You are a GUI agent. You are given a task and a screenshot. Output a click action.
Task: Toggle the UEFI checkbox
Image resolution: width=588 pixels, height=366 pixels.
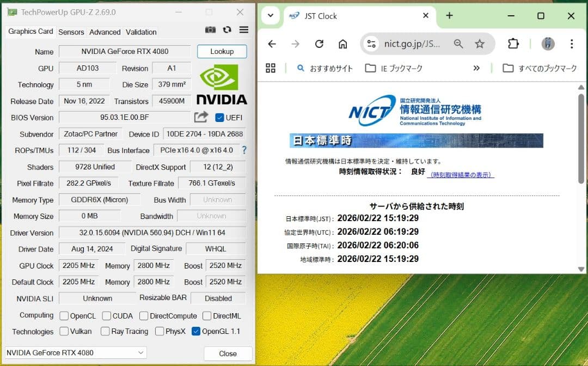[x=219, y=118]
